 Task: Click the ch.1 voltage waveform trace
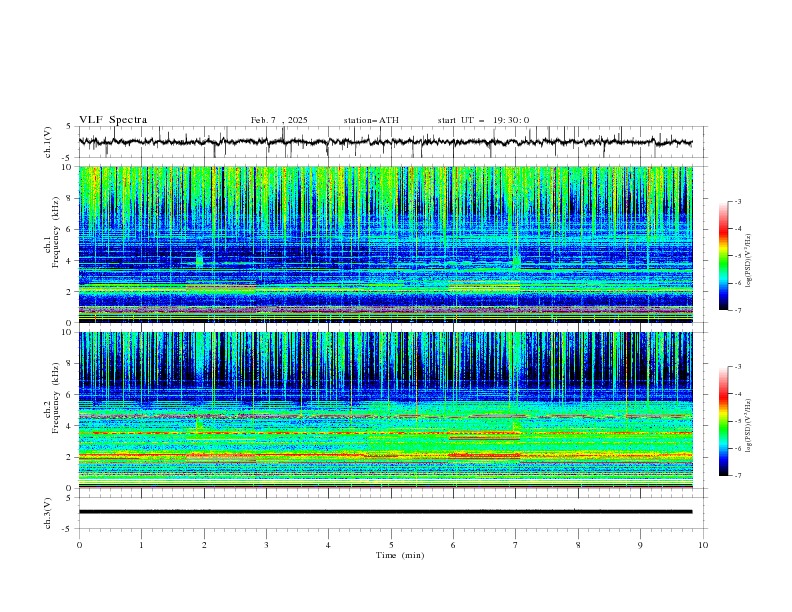pos(385,142)
